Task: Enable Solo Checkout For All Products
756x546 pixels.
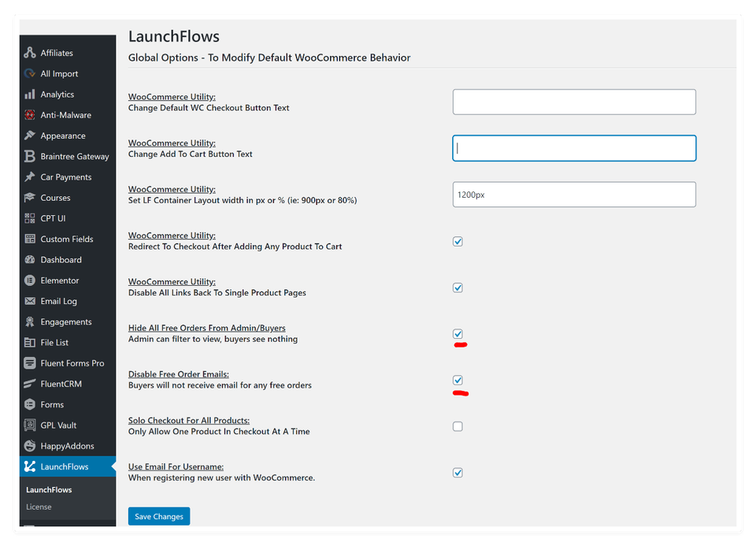Action: 458,426
